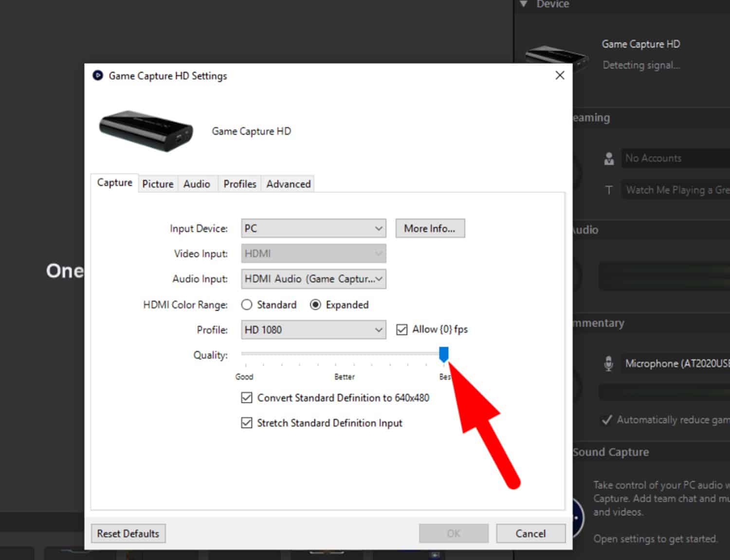Click the Game Capture app icon in title bar
This screenshot has height=560, width=730.
[98, 75]
